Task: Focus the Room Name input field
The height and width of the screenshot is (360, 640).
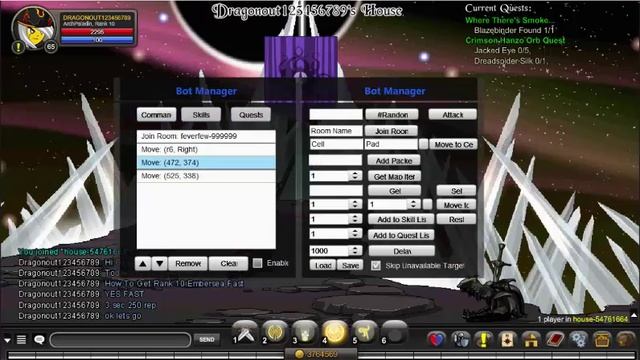Action: 336,131
